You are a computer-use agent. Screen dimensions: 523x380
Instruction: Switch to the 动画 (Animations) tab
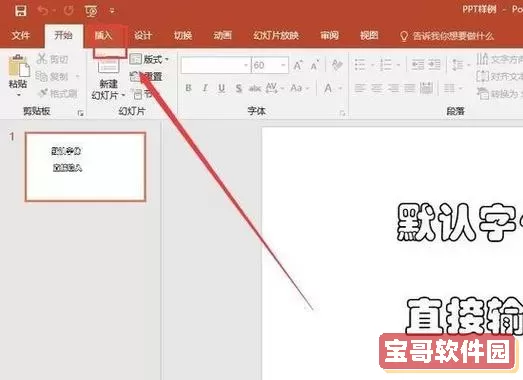pyautogui.click(x=222, y=35)
